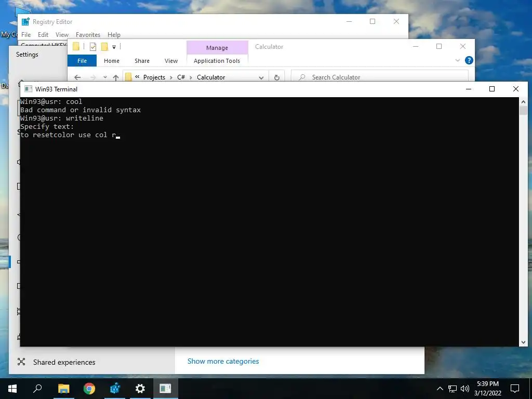This screenshot has height=399, width=532.
Task: Click the network icon in system tray
Action: tap(453, 389)
